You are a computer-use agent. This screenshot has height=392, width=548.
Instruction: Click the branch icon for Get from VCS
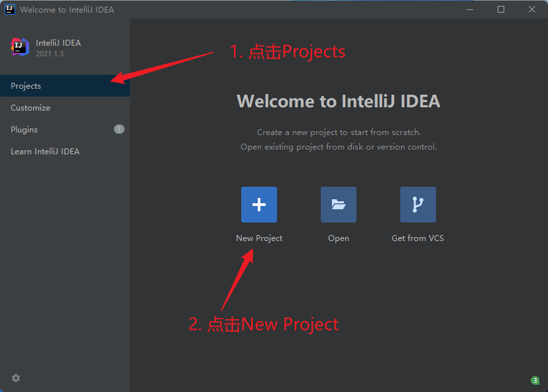pyautogui.click(x=417, y=205)
